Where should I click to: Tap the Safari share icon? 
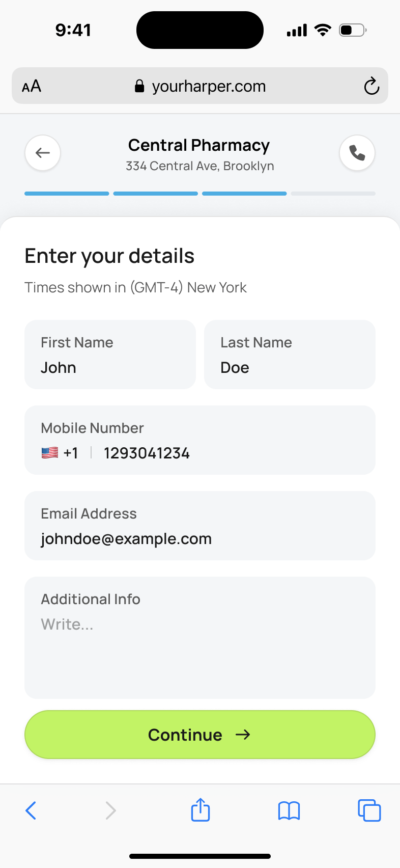coord(201,810)
